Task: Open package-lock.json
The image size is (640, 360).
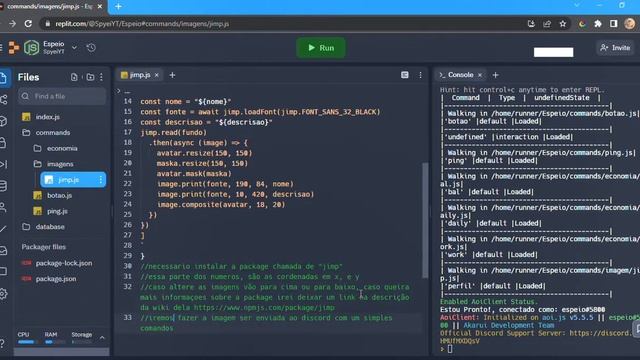Action: [64, 263]
